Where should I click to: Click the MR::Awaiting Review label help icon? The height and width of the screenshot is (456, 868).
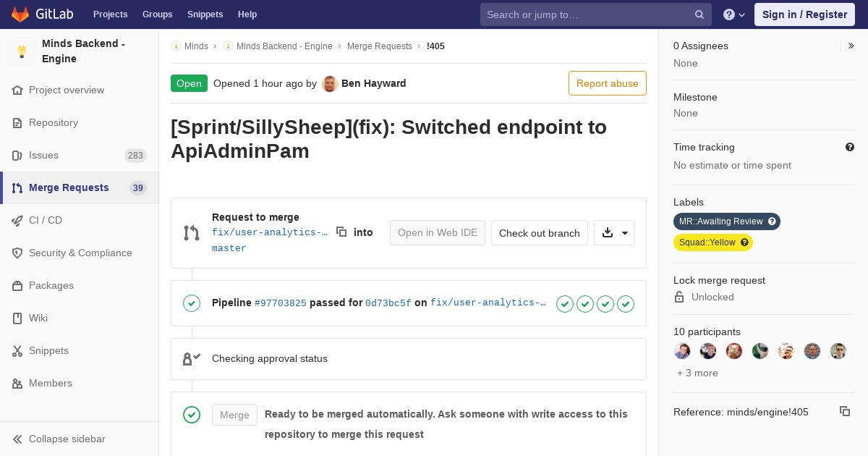(x=772, y=221)
